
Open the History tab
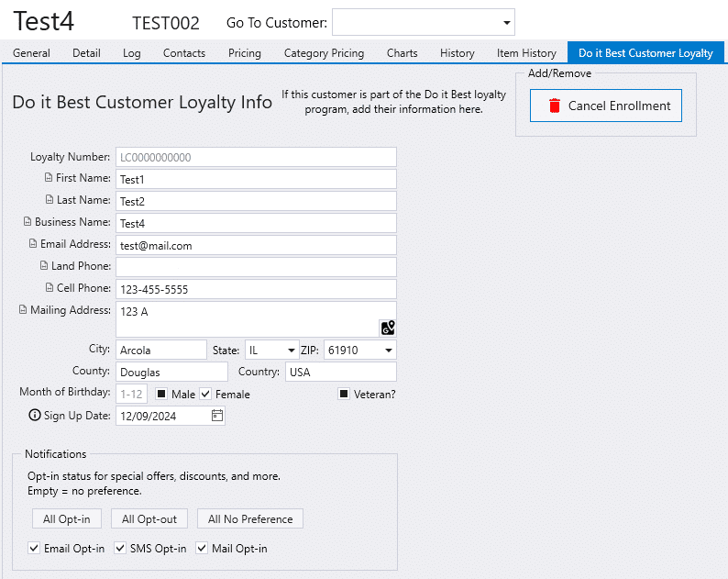coord(458,53)
